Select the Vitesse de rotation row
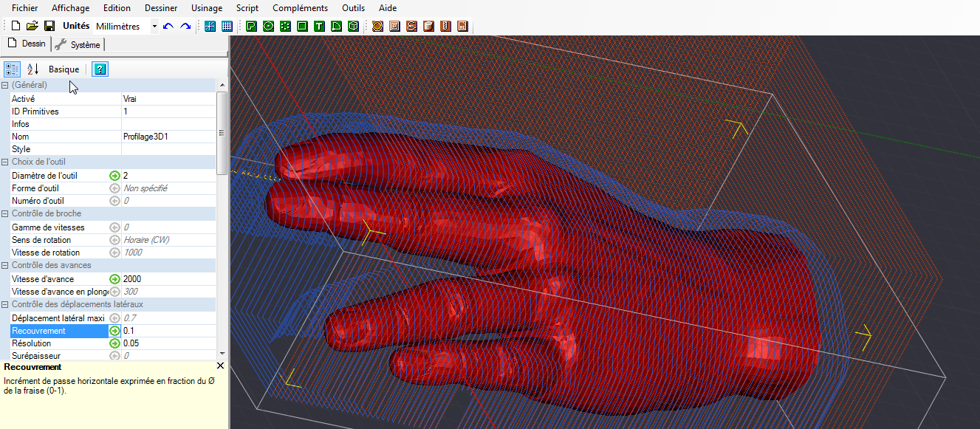The height and width of the screenshot is (429, 980). tap(112, 253)
